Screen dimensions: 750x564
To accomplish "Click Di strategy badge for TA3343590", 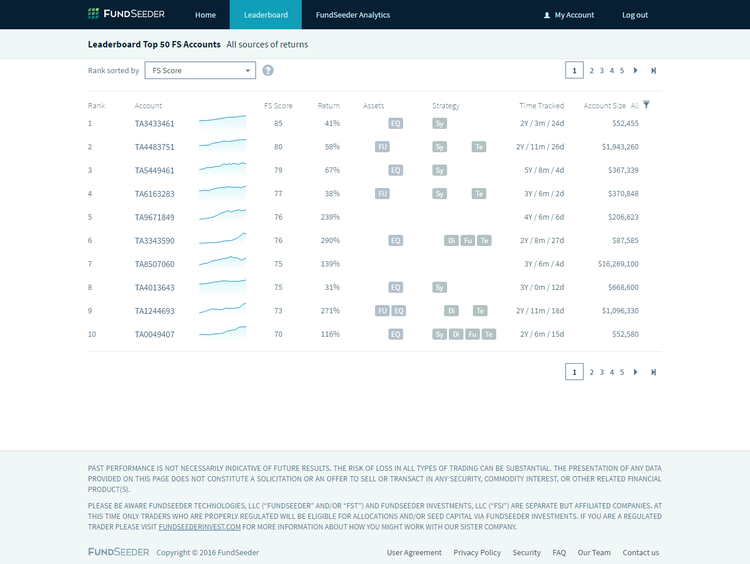I will tap(451, 241).
